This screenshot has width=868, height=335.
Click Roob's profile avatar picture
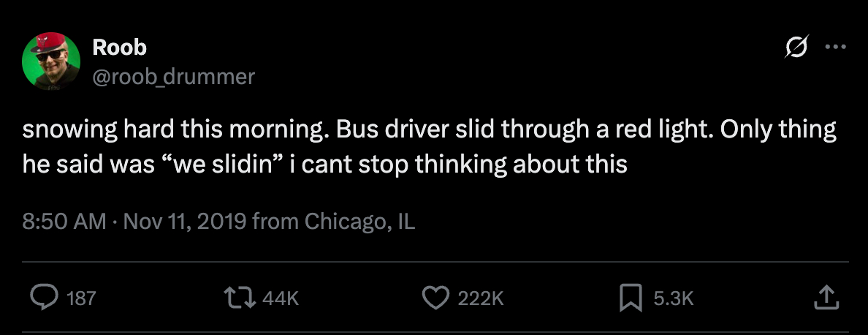(x=51, y=61)
